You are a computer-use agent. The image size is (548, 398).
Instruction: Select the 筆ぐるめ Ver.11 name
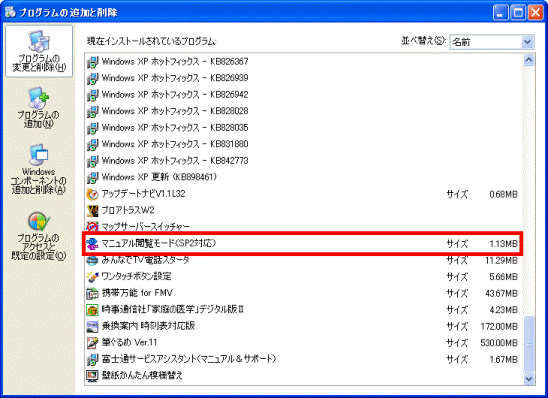pyautogui.click(x=129, y=343)
